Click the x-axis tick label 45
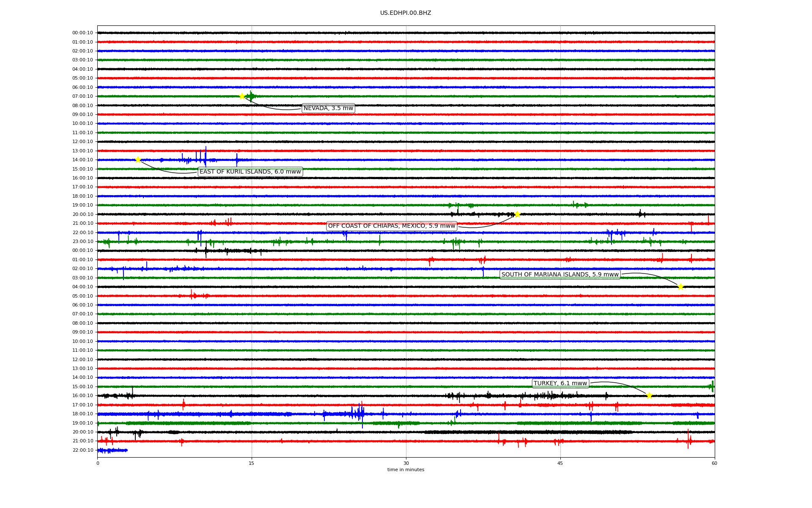The height and width of the screenshot is (508, 812). tap(560, 463)
